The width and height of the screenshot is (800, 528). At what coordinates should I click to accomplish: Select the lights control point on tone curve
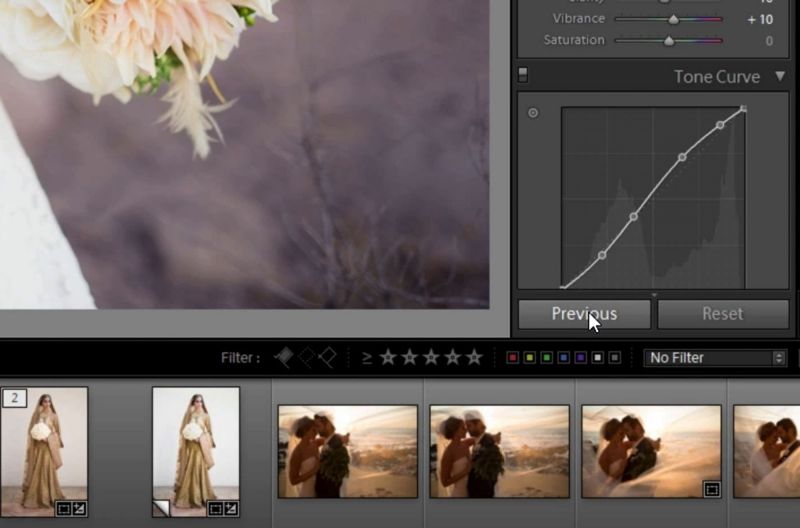pyautogui.click(x=682, y=158)
